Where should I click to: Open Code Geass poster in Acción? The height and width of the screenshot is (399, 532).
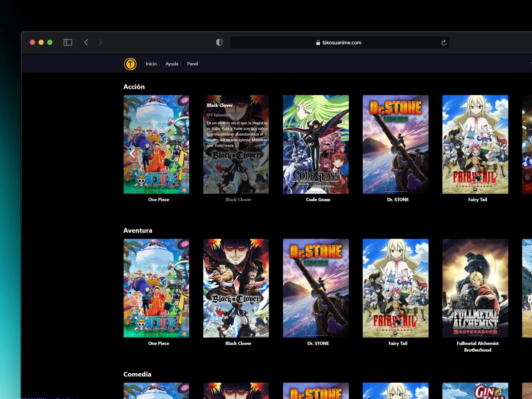point(316,144)
